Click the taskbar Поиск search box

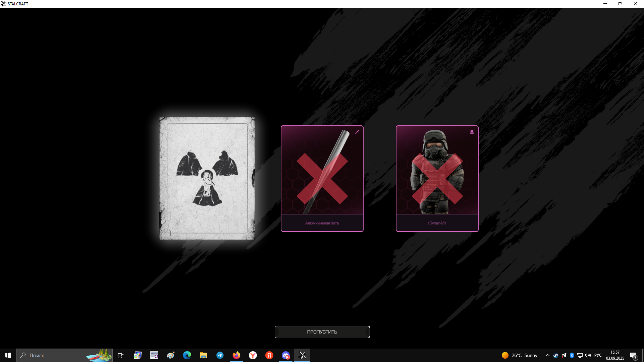pos(64,355)
